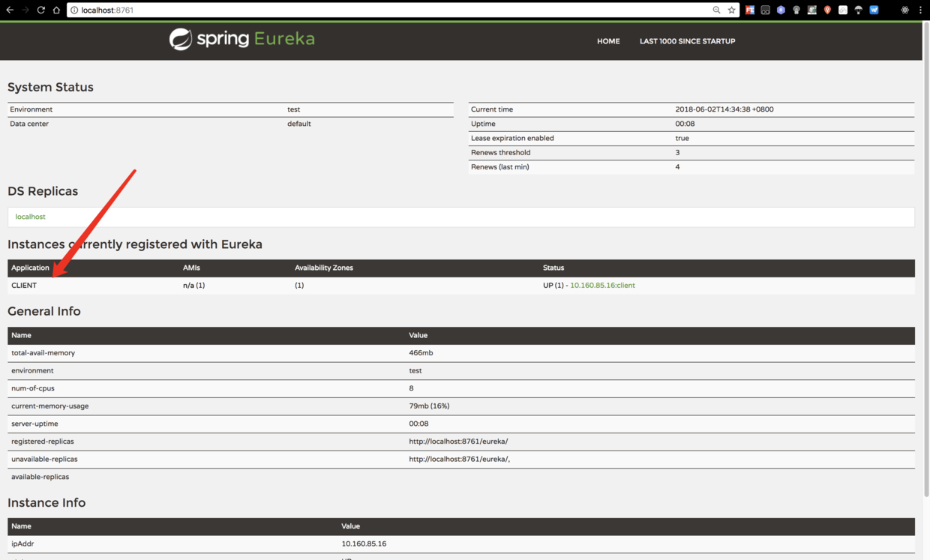The image size is (930, 560).
Task: Click the browser forward arrow
Action: (25, 10)
